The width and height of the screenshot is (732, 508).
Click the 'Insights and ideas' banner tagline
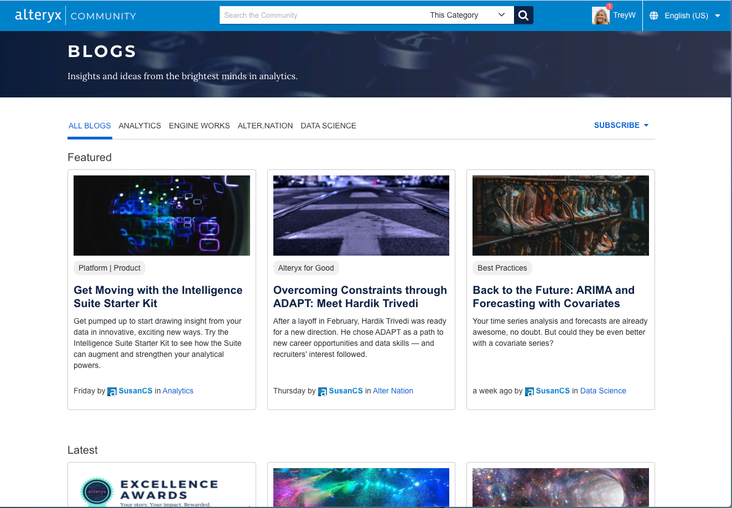pos(183,76)
